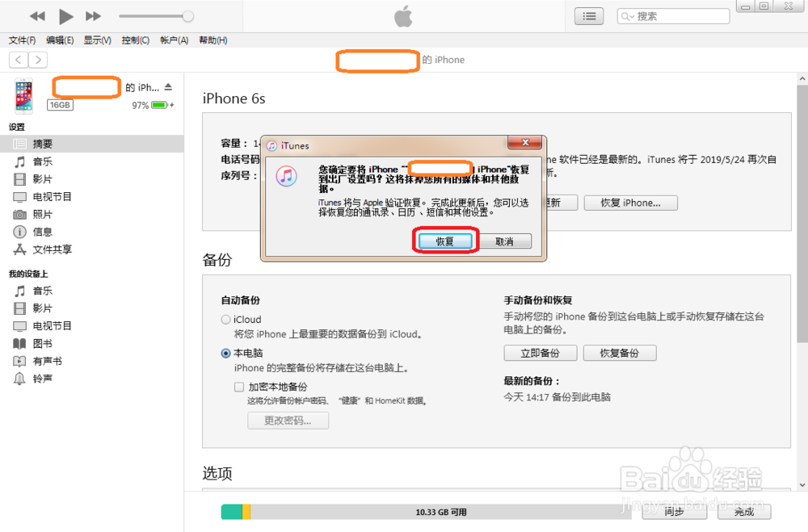The image size is (808, 532).
Task: Select 影片 under 设置
Action: pyautogui.click(x=92, y=179)
